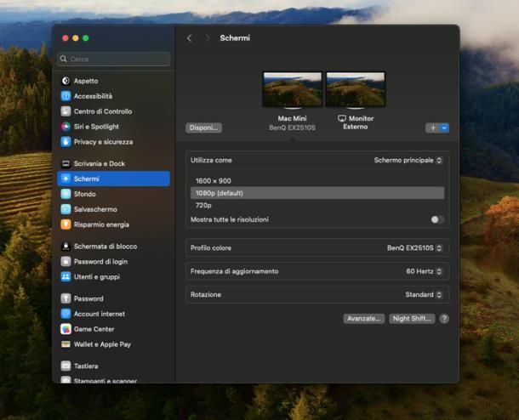Open the Account internet at-sign icon
Image resolution: width=519 pixels, height=420 pixels.
(x=66, y=314)
